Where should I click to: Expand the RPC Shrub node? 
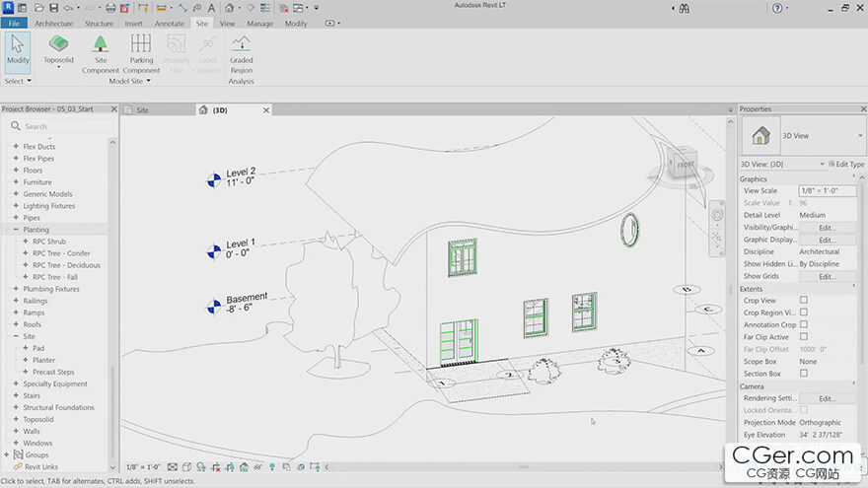pos(26,242)
